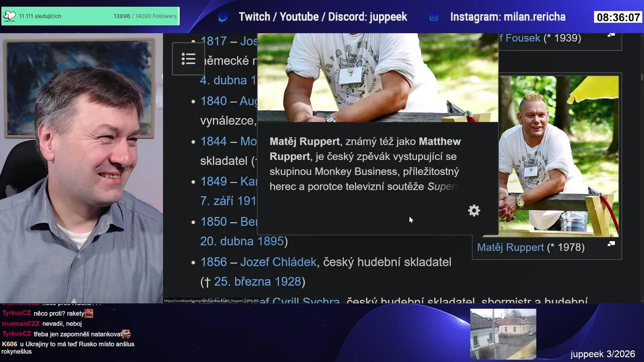Click the '11 111 sledujících' counter
Screen dimensions: 644x362
coord(40,16)
